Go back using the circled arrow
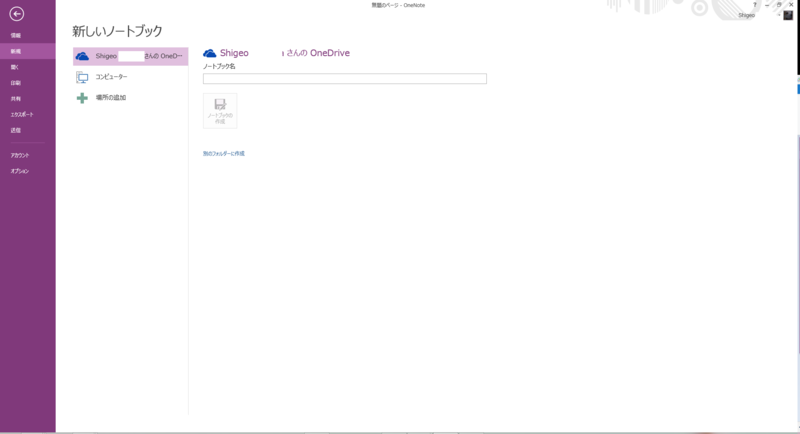 pos(17,14)
